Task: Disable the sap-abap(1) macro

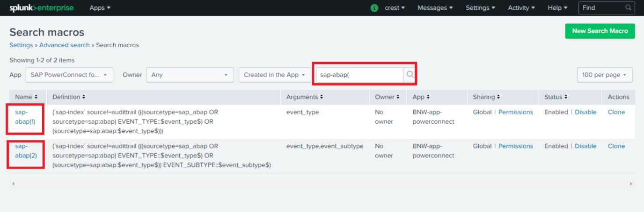Action: click(585, 112)
